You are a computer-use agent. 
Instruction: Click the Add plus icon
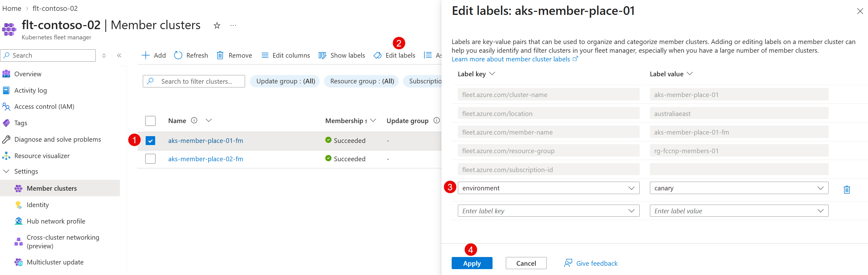pyautogui.click(x=146, y=55)
